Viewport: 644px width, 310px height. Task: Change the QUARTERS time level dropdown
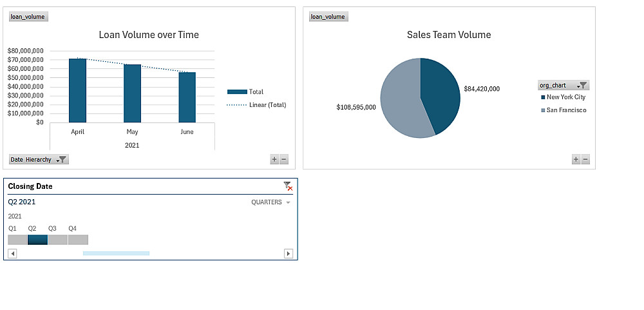[270, 202]
